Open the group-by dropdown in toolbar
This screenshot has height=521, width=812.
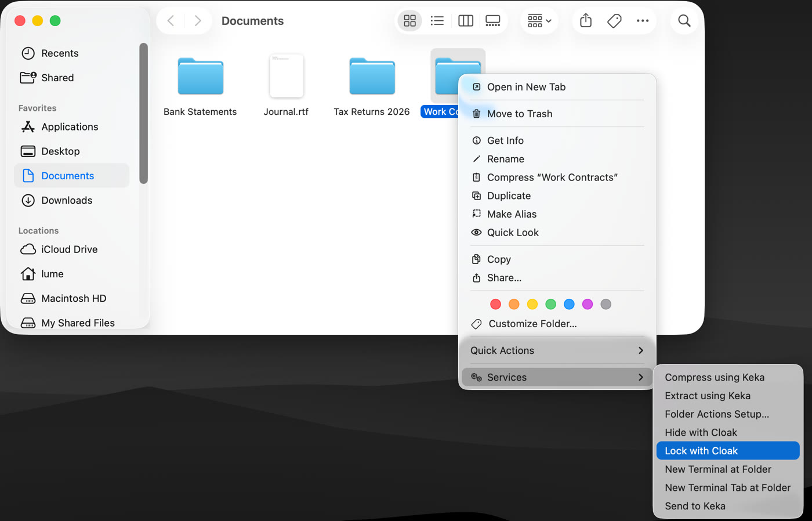pyautogui.click(x=539, y=21)
